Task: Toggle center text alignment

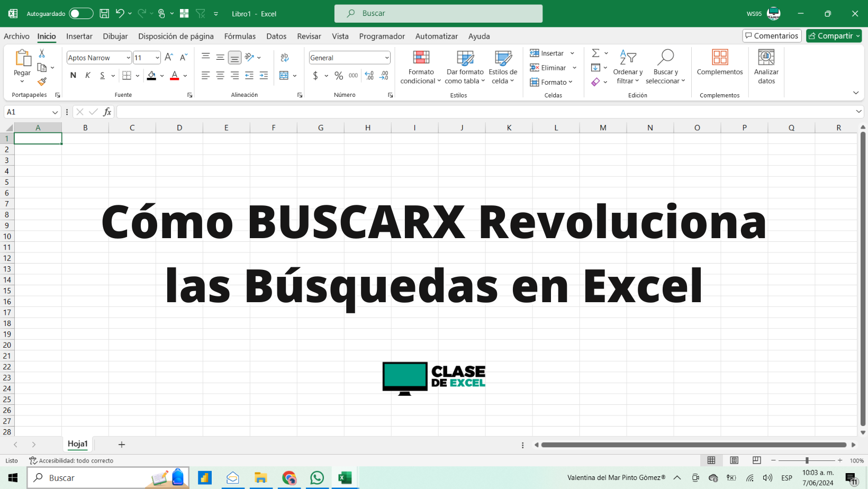Action: [220, 75]
